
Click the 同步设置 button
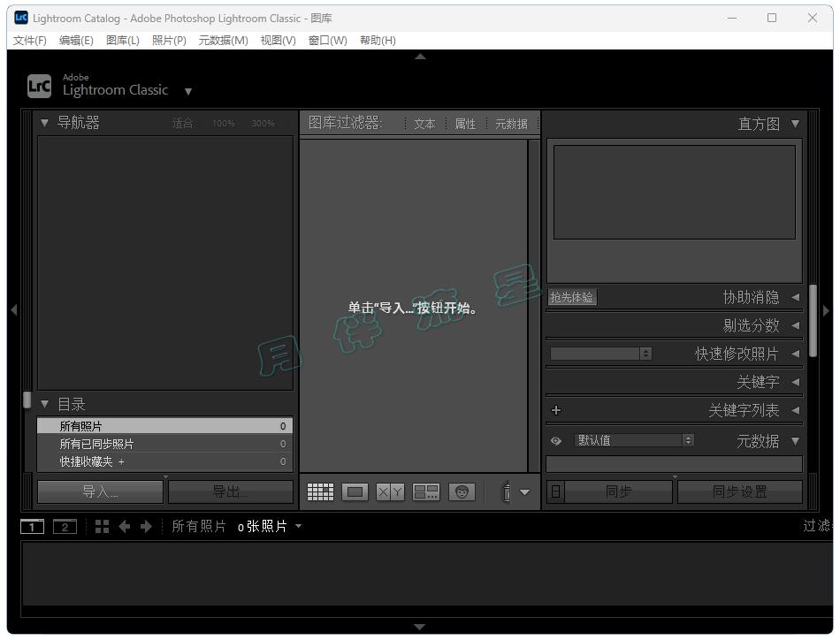coord(739,491)
